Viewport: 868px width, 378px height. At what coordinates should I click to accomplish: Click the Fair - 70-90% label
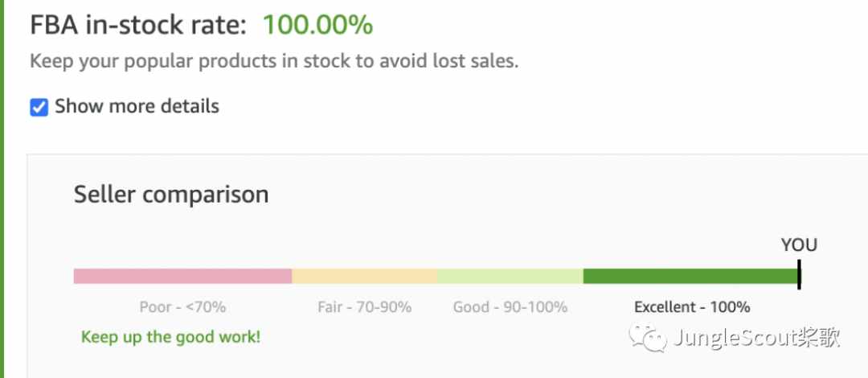point(364,307)
